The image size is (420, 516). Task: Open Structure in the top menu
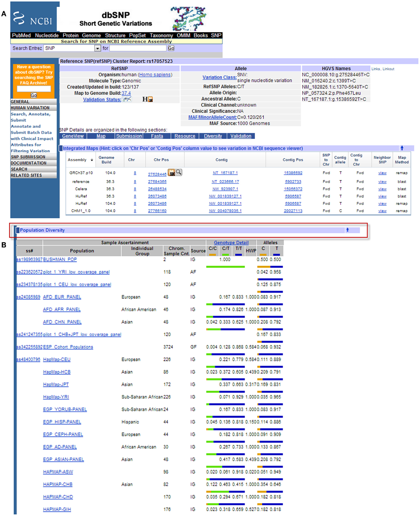tap(115, 35)
